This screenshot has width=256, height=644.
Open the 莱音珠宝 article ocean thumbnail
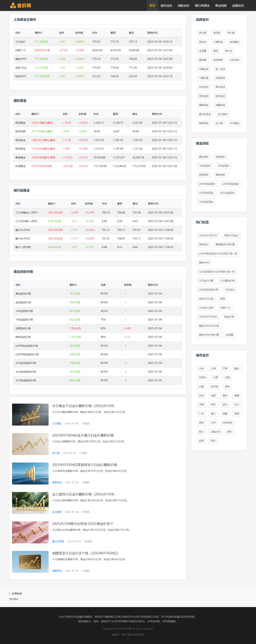30,473
